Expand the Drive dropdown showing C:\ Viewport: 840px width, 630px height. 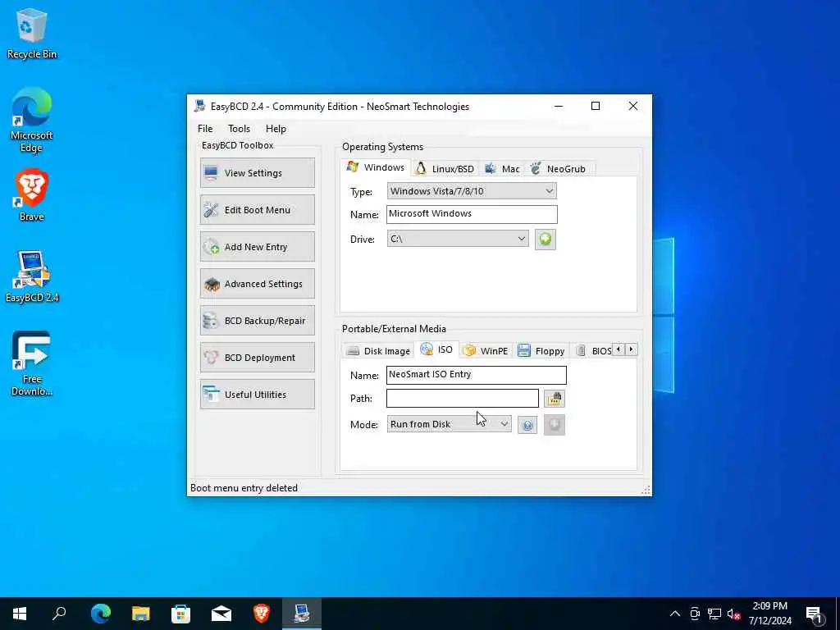pyautogui.click(x=458, y=239)
